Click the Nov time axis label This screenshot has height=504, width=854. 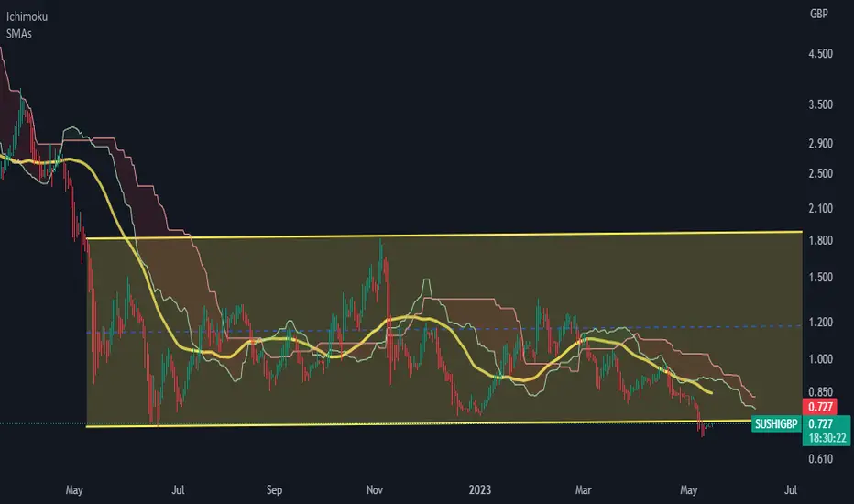click(x=375, y=490)
